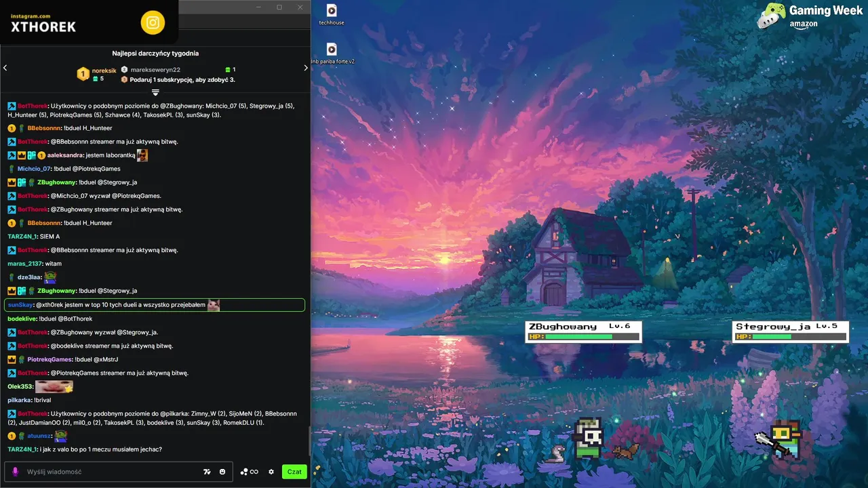Image resolution: width=868 pixels, height=488 pixels.
Task: Click 'jestem laborantką' message text
Action: 110,155
